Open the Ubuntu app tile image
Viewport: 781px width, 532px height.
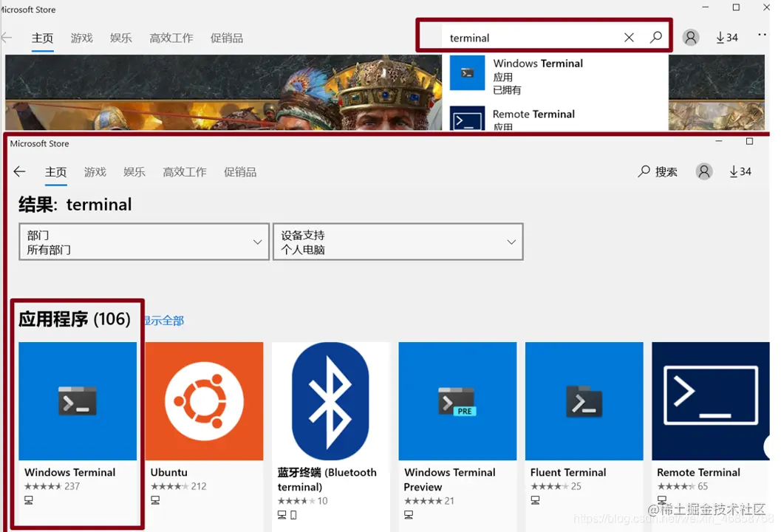pyautogui.click(x=204, y=401)
